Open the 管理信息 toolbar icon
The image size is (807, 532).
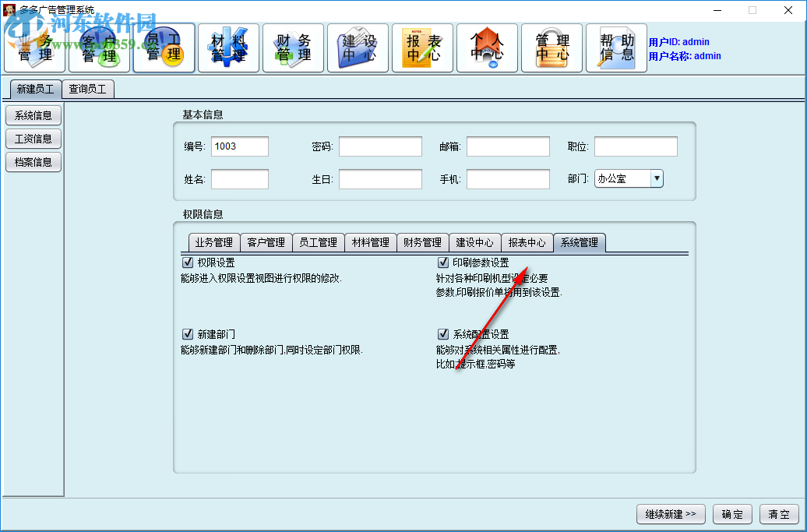tap(552, 48)
